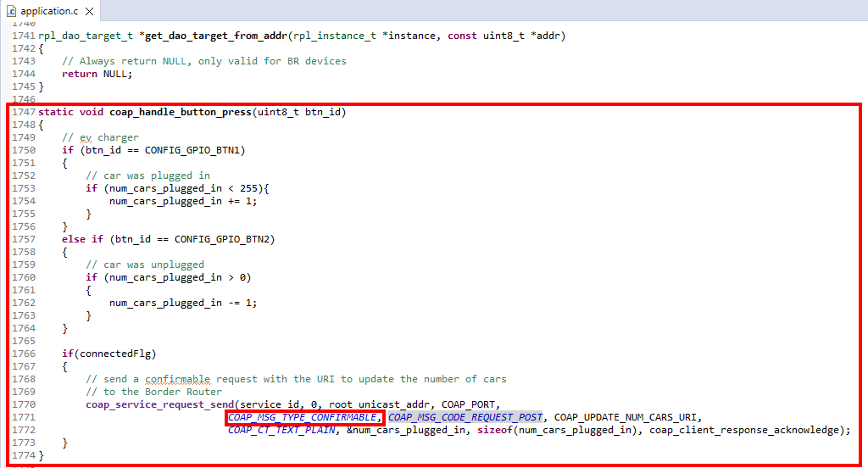Click line number 1747 in the gutter

coord(24,112)
